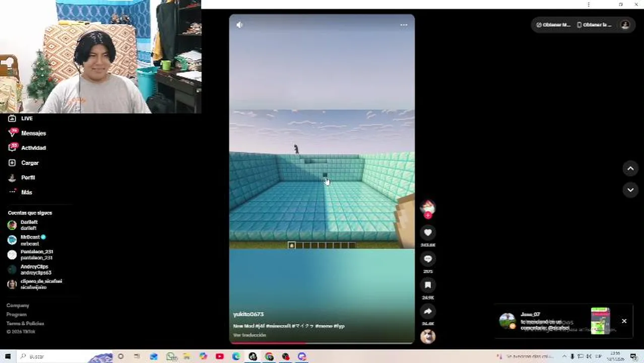This screenshot has height=363, width=644.
Task: Mute the video with the speaker icon
Action: click(x=239, y=25)
